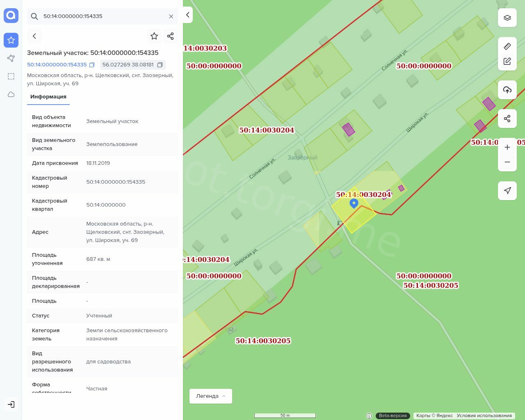The image size is (525, 420).
Task: Share the land plot card
Action: 171,36
